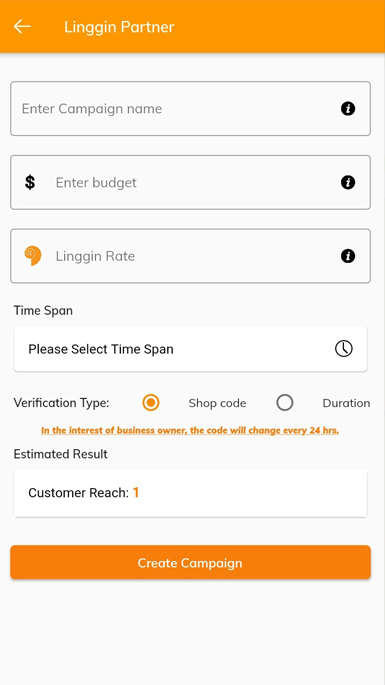Viewport: 385px width, 685px height.
Task: Focus the Linggin Rate field
Action: (191, 256)
